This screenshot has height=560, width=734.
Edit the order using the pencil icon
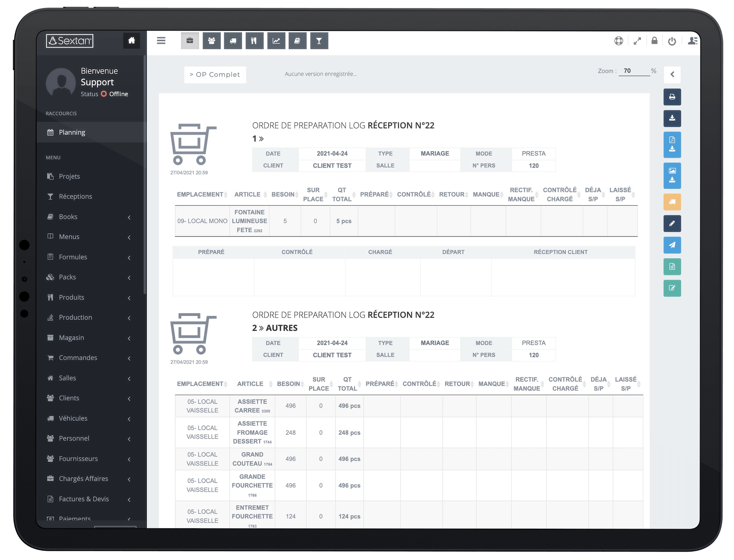coord(672,224)
